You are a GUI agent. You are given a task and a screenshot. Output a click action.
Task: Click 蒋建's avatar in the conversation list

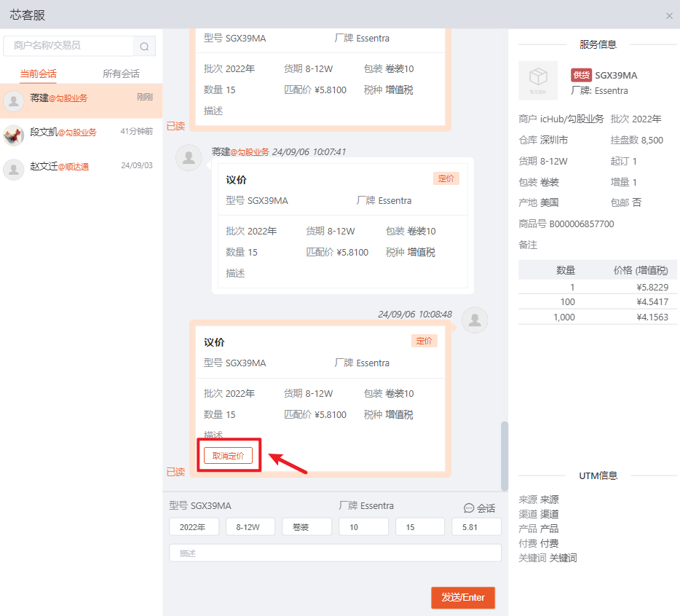(x=14, y=100)
